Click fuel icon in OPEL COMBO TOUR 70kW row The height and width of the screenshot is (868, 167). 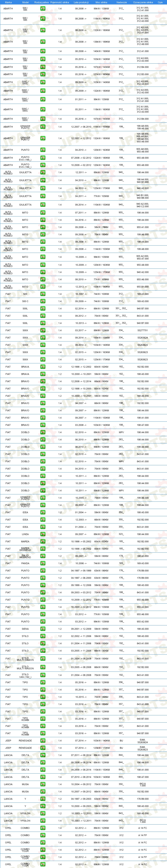click(43, 857)
